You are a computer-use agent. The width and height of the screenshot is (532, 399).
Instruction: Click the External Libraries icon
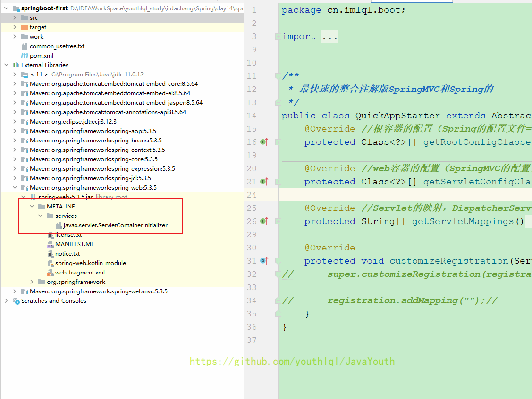(16, 65)
